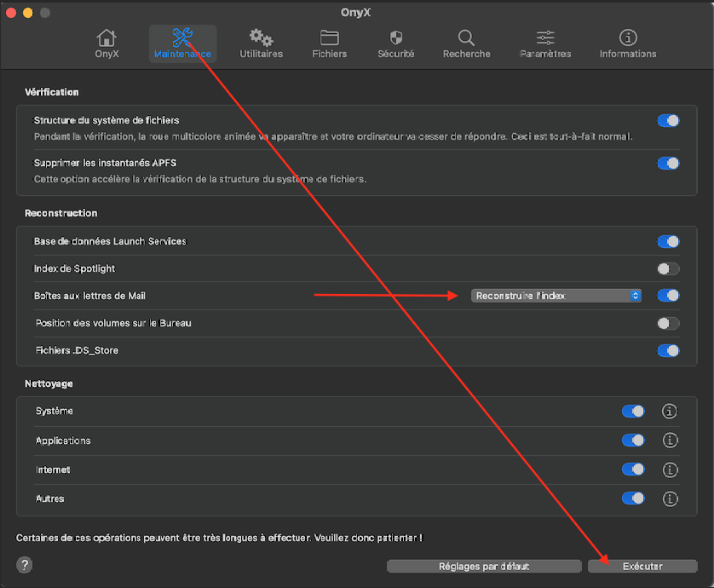Toggle Autres cleaning switch

point(633,499)
